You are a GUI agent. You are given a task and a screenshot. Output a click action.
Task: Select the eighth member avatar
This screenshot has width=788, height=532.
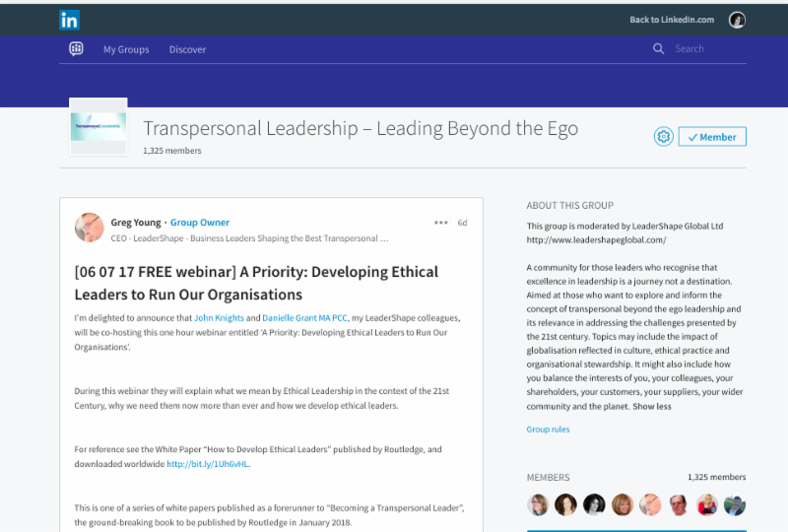(x=735, y=504)
